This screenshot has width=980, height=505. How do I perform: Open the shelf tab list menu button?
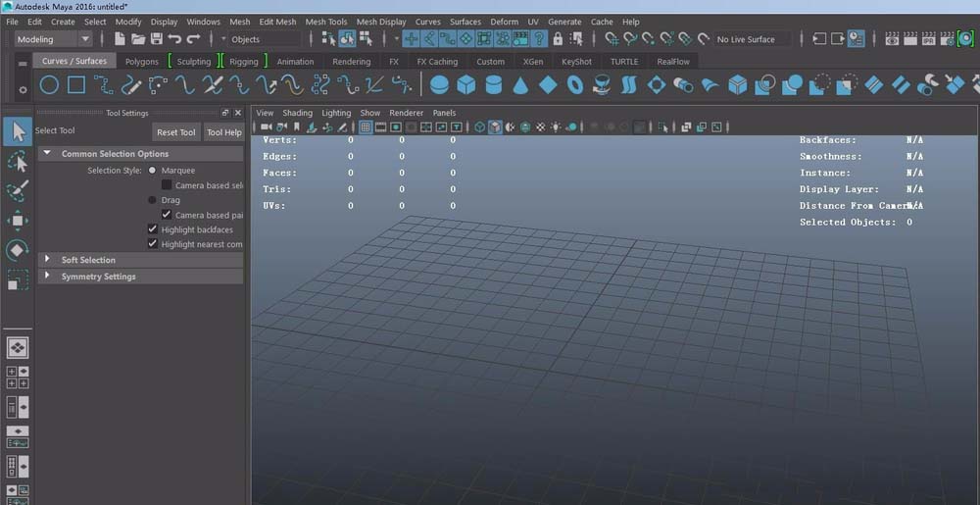(x=24, y=64)
